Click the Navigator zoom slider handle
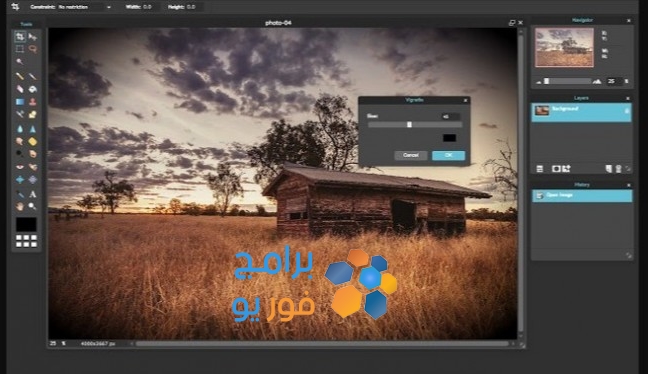 pyautogui.click(x=546, y=81)
